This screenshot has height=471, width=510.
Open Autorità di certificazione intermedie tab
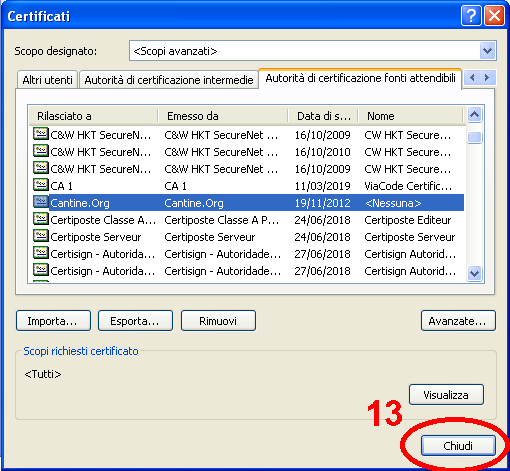pyautogui.click(x=169, y=80)
